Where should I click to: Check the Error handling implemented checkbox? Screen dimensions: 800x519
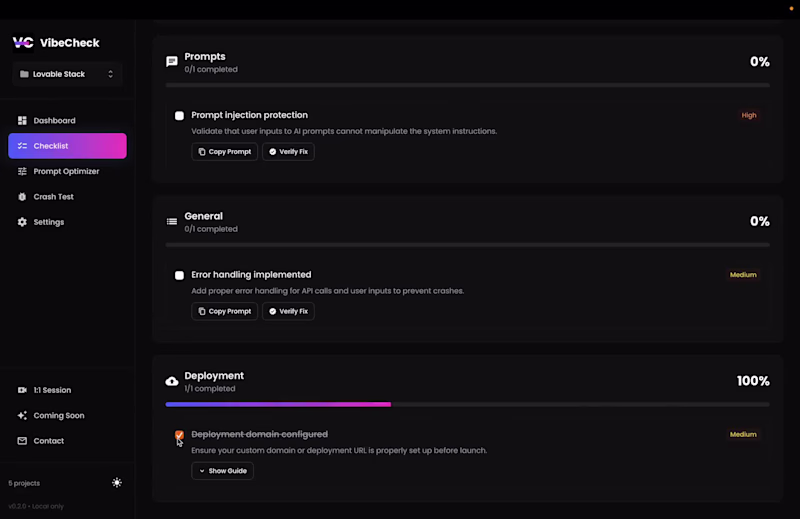[180, 275]
